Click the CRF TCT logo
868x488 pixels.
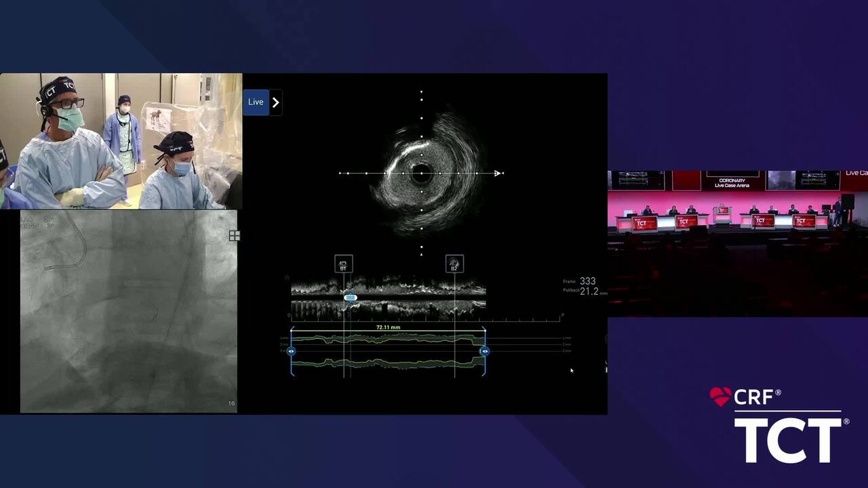pos(780,426)
